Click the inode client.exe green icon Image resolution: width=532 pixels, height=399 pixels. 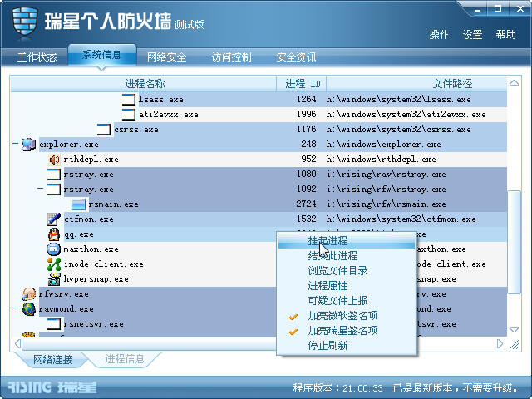pos(54,264)
